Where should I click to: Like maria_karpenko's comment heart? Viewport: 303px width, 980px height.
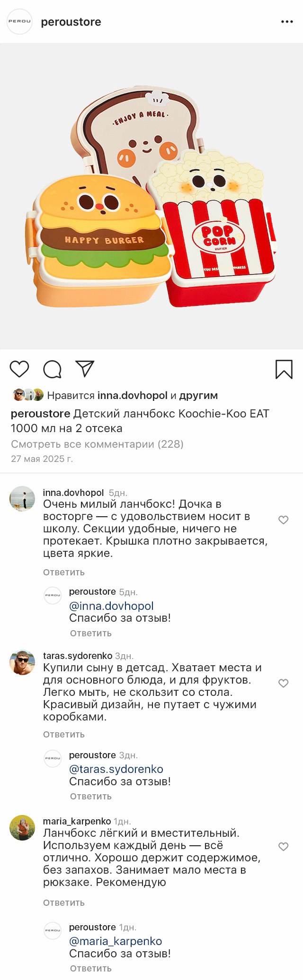pyautogui.click(x=283, y=846)
